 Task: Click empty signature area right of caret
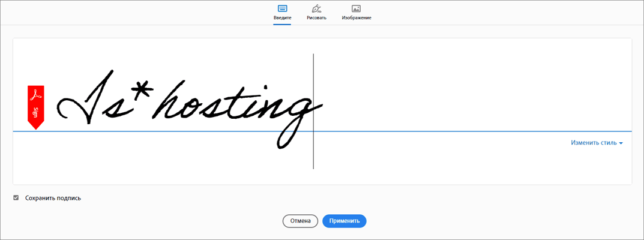[468, 90]
